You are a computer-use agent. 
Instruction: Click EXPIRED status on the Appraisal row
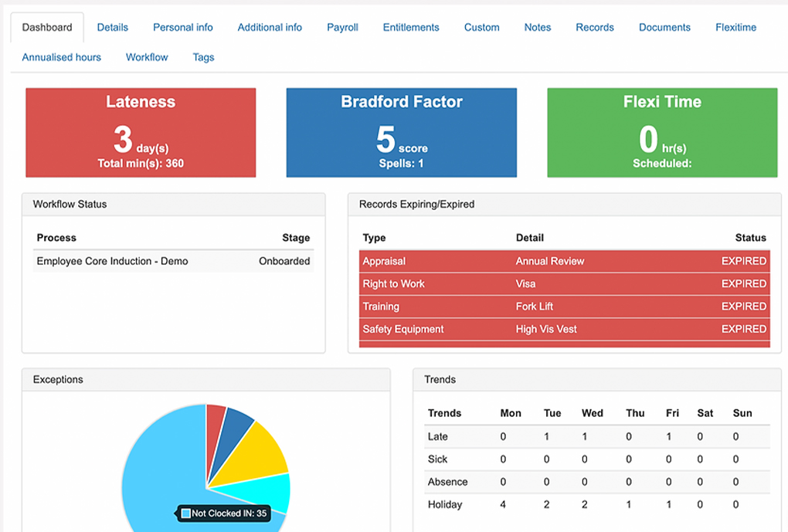click(x=744, y=261)
